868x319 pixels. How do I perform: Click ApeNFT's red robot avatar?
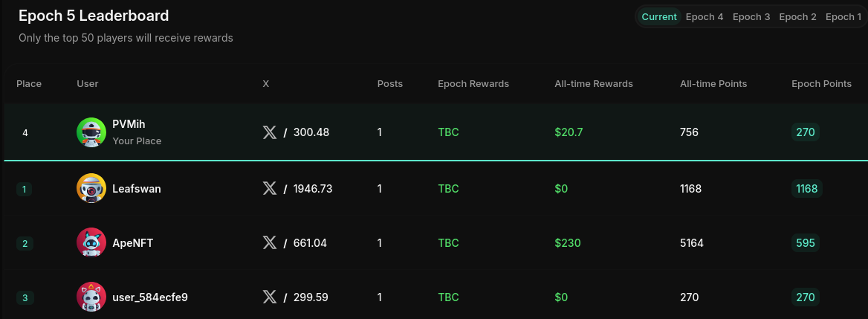coord(91,242)
